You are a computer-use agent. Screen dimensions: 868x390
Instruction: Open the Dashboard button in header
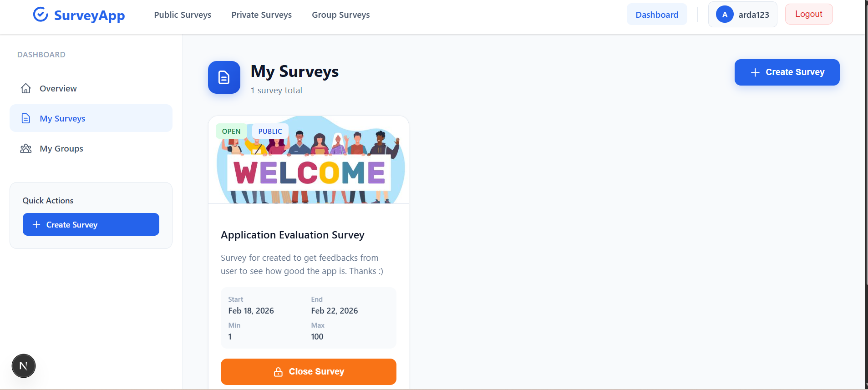(656, 15)
